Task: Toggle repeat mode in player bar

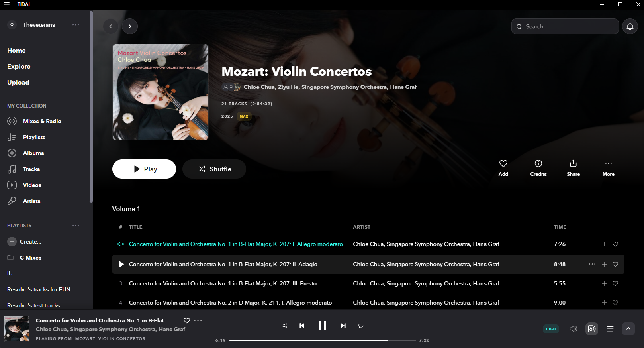Action: coord(361,326)
